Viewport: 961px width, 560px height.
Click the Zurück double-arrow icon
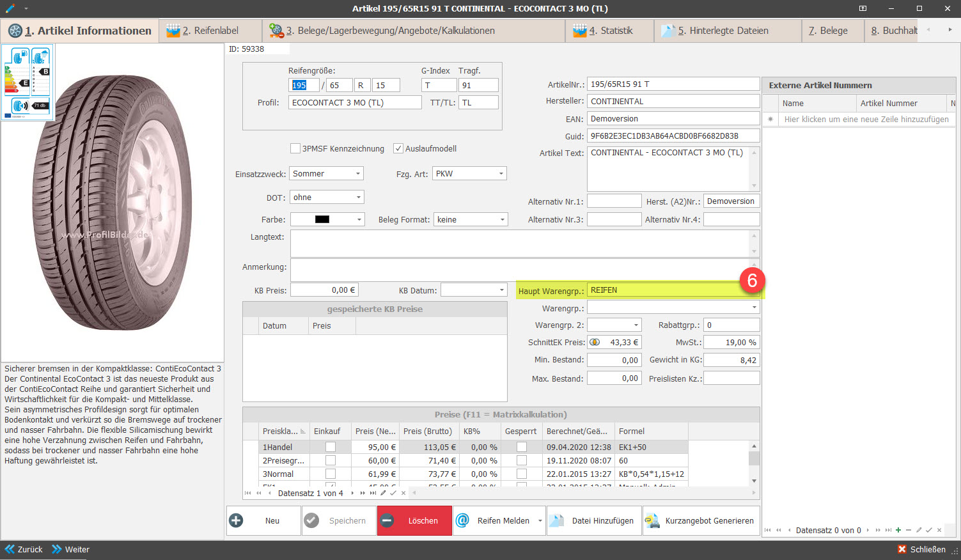coord(10,549)
